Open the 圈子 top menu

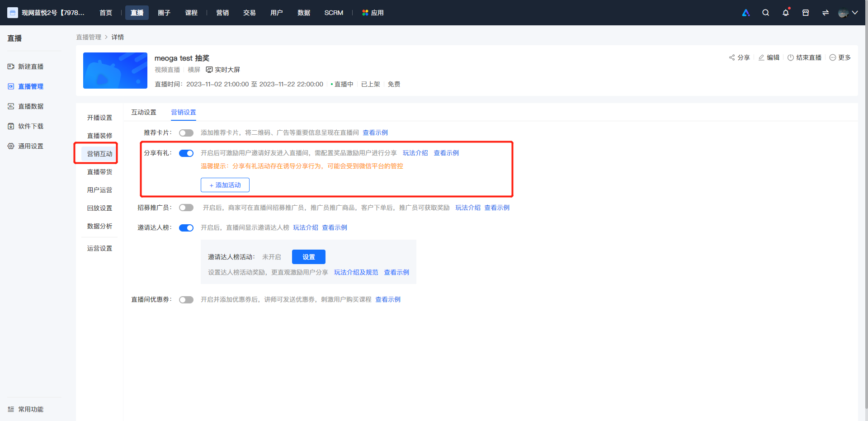164,13
